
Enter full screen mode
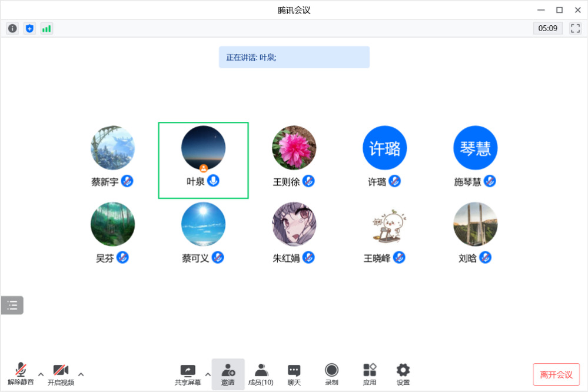[575, 28]
